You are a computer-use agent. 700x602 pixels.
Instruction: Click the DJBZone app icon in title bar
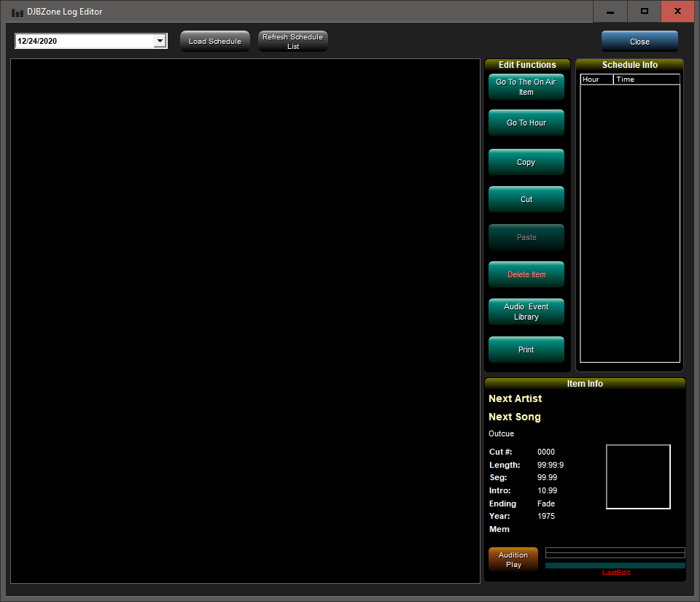(x=17, y=12)
